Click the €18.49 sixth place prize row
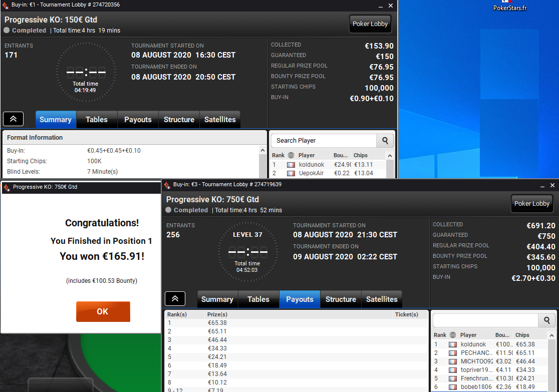The height and width of the screenshot is (392, 559). click(296, 365)
